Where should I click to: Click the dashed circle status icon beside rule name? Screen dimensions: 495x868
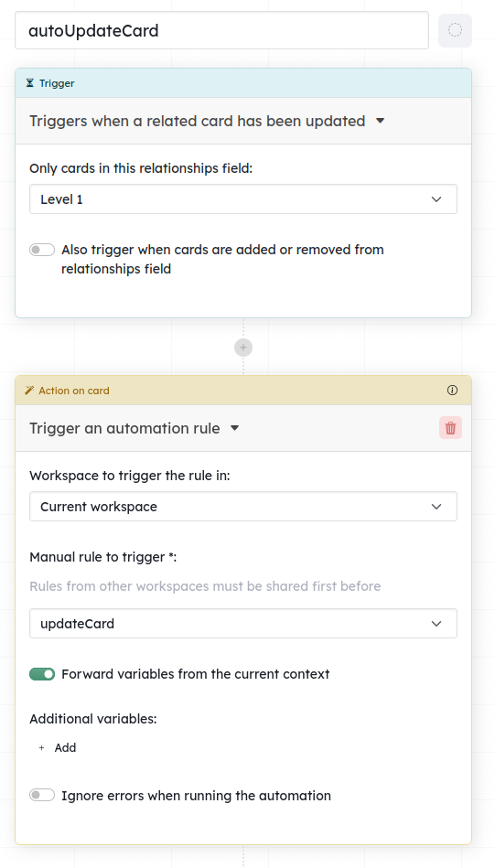pyautogui.click(x=455, y=30)
